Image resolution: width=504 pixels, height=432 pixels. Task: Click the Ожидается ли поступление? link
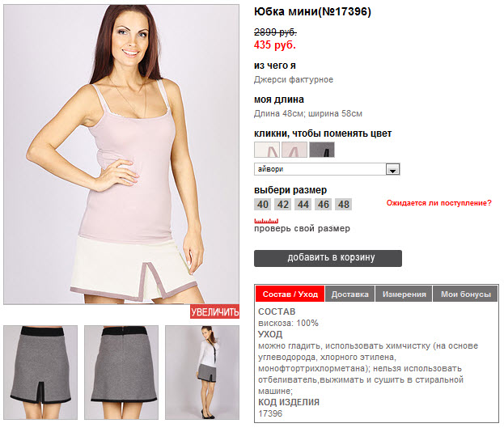(x=438, y=203)
